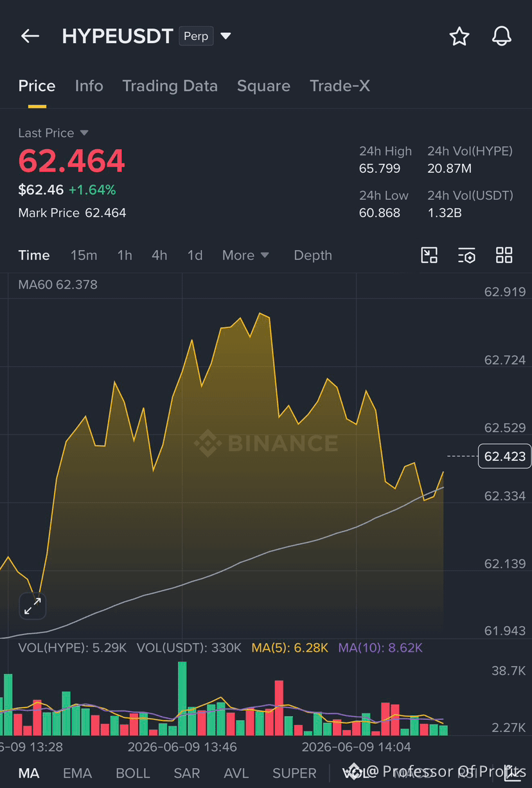Image resolution: width=532 pixels, height=788 pixels.
Task: Expand the chart to fullscreen with the arrows icon
Action: click(x=33, y=605)
